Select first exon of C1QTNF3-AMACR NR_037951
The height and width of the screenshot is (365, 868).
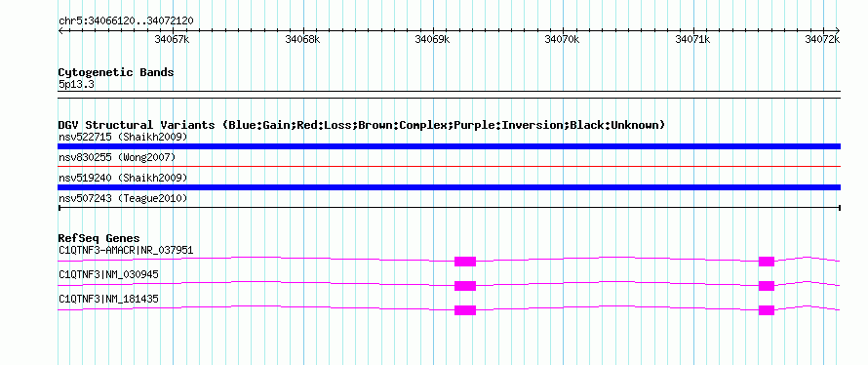(x=465, y=262)
